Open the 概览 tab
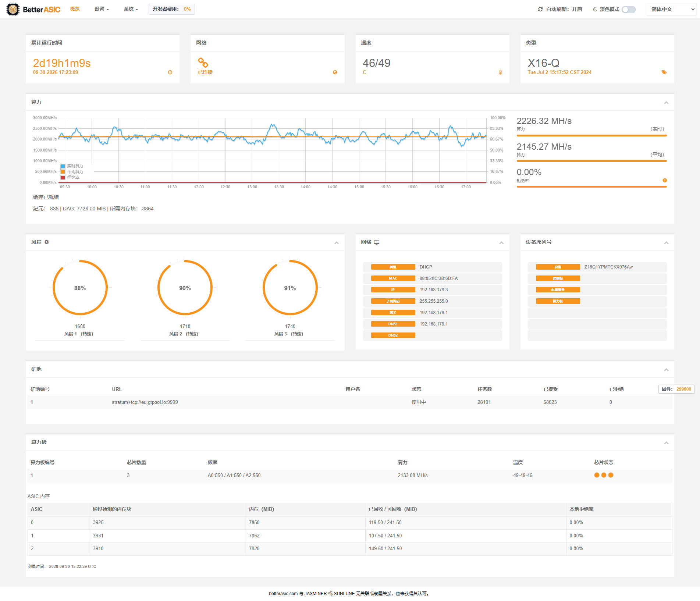 (x=75, y=9)
